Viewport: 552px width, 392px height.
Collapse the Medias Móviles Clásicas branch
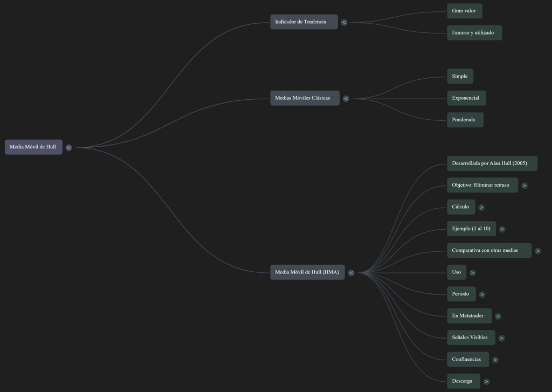click(346, 99)
